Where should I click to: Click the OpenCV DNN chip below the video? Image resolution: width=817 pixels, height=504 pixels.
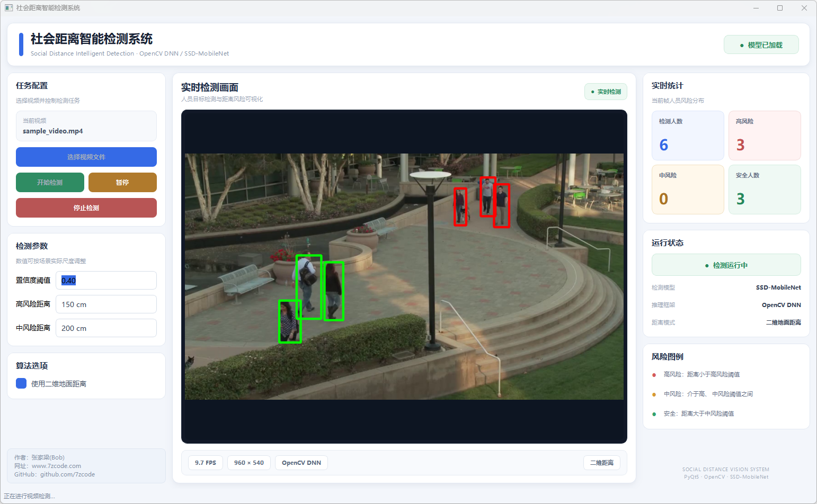tap(301, 463)
